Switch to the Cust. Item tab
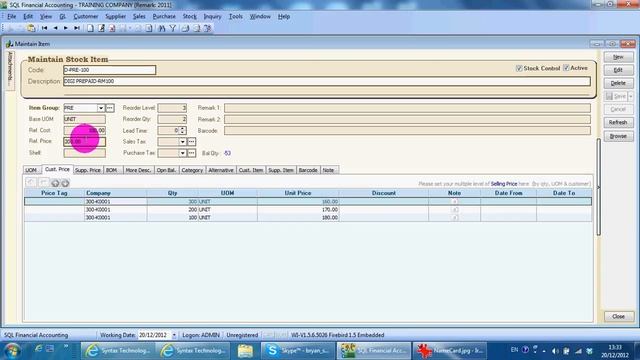Screen dimensions: 640x360 (251, 170)
